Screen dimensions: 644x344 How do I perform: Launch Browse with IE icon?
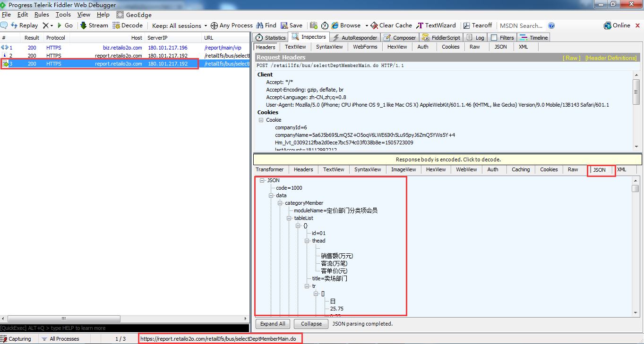coord(346,25)
